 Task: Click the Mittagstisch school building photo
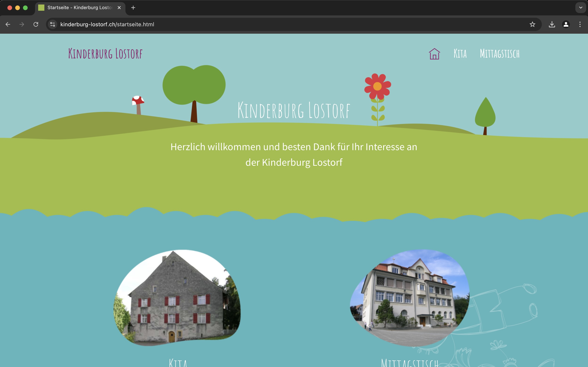pyautogui.click(x=409, y=298)
